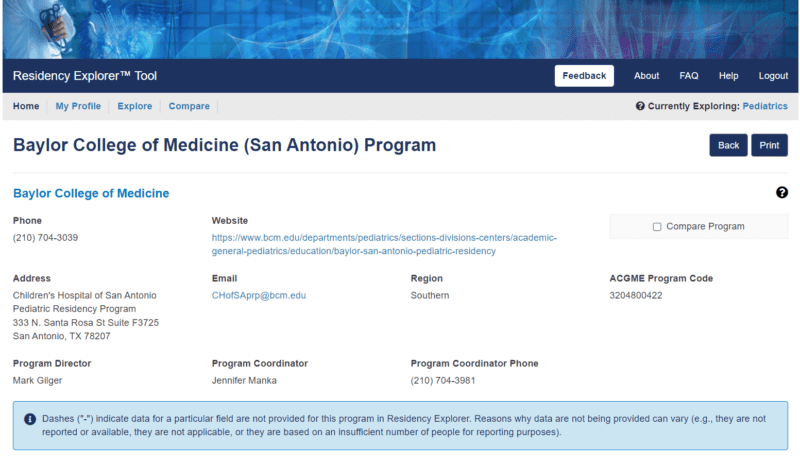Click the info icon in the dashes notice

tap(30, 418)
